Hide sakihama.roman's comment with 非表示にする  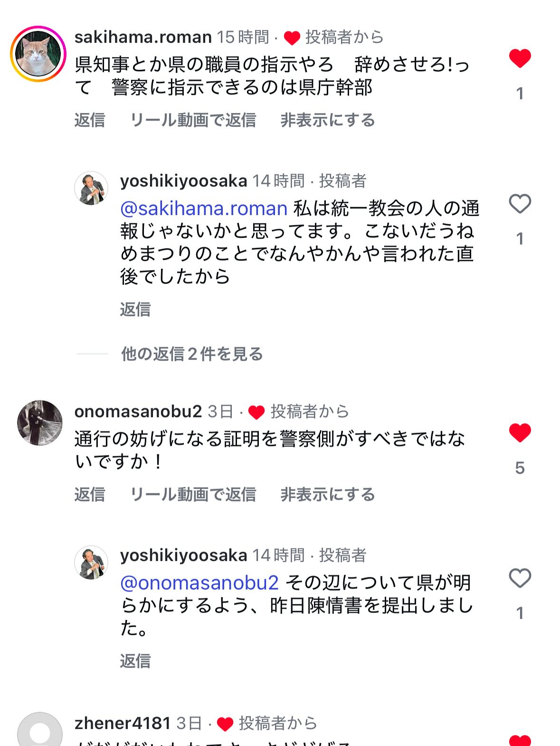tap(327, 120)
